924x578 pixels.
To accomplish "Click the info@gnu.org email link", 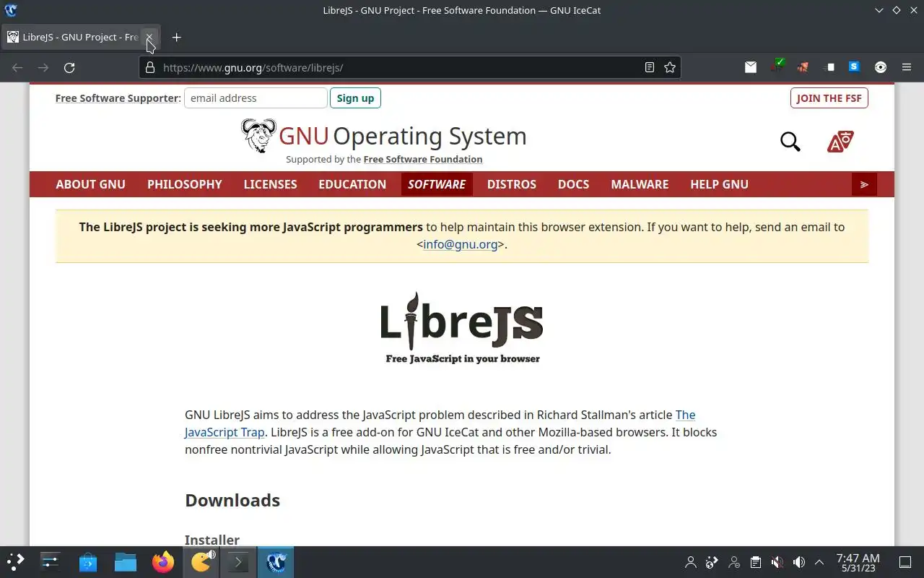I will pyautogui.click(x=461, y=244).
